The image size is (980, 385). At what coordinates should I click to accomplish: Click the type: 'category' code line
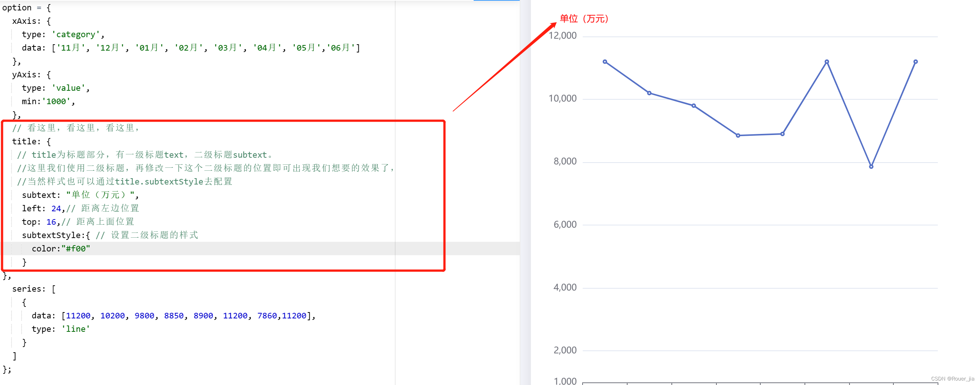tap(63, 34)
